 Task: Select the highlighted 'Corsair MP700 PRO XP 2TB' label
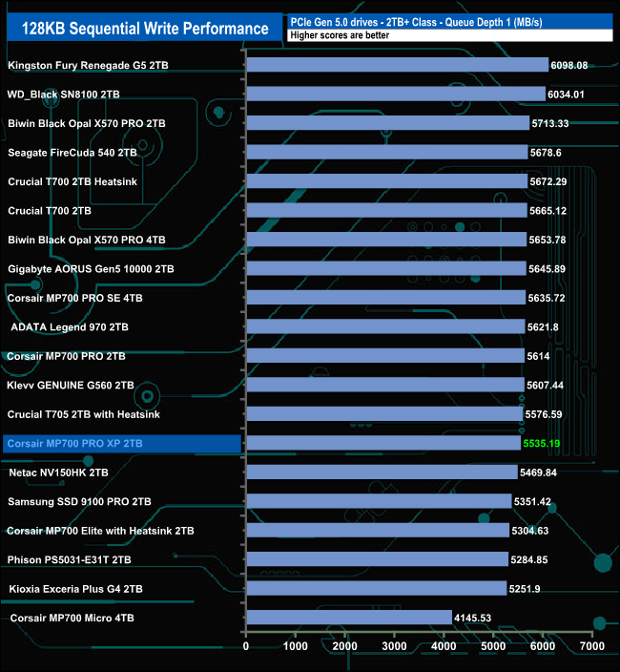(75, 444)
